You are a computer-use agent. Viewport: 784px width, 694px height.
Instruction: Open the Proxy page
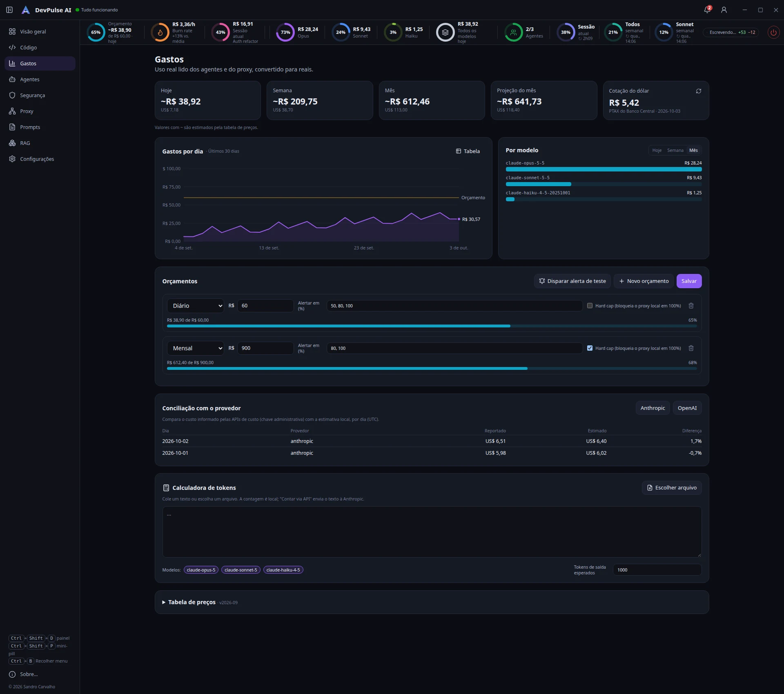tap(40, 111)
